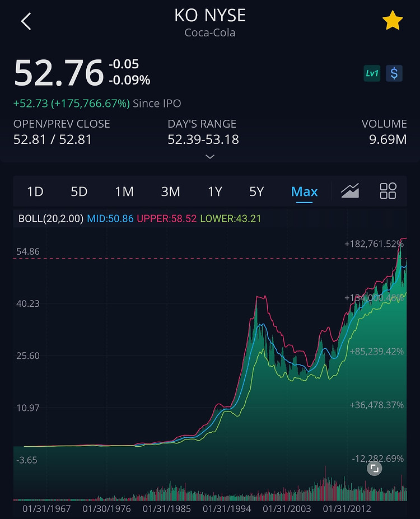
Task: Tap the +36,478.37% axis label
Action: [x=377, y=405]
